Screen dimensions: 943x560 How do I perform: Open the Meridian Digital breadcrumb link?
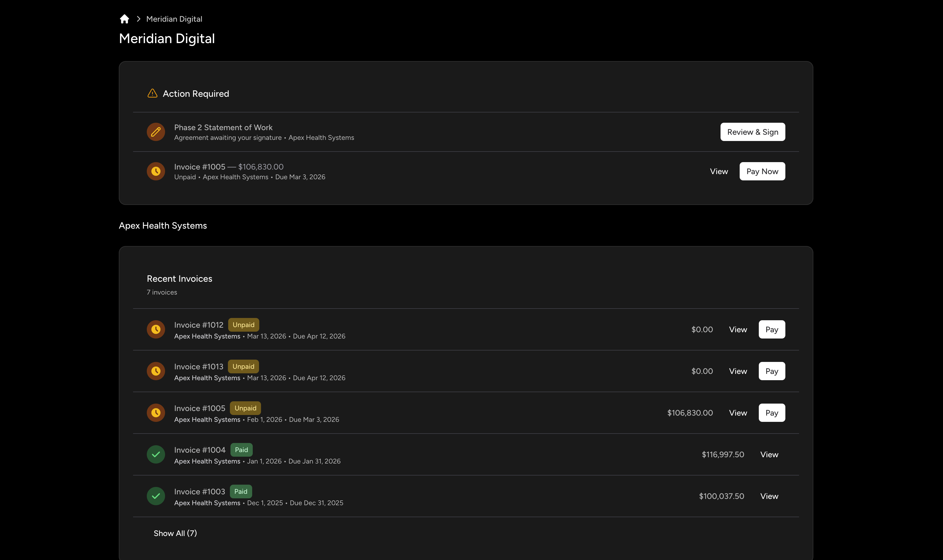coord(174,19)
